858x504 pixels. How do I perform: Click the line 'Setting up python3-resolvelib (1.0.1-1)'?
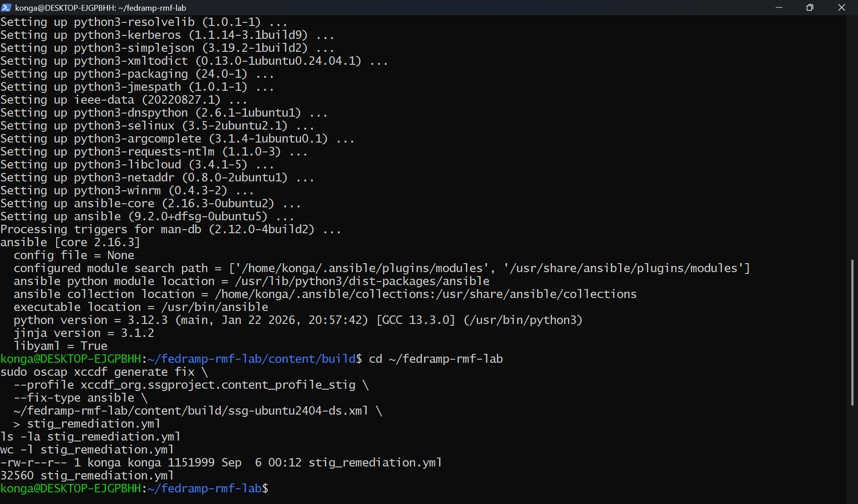point(144,22)
